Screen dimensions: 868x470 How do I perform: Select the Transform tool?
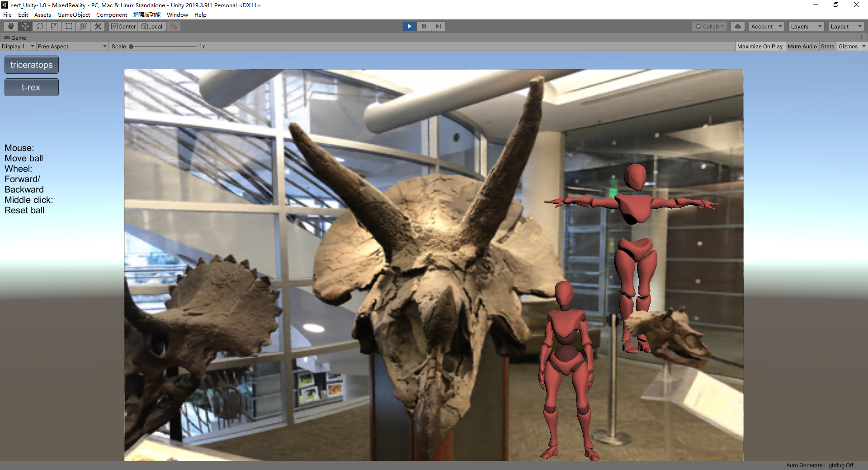(x=83, y=26)
